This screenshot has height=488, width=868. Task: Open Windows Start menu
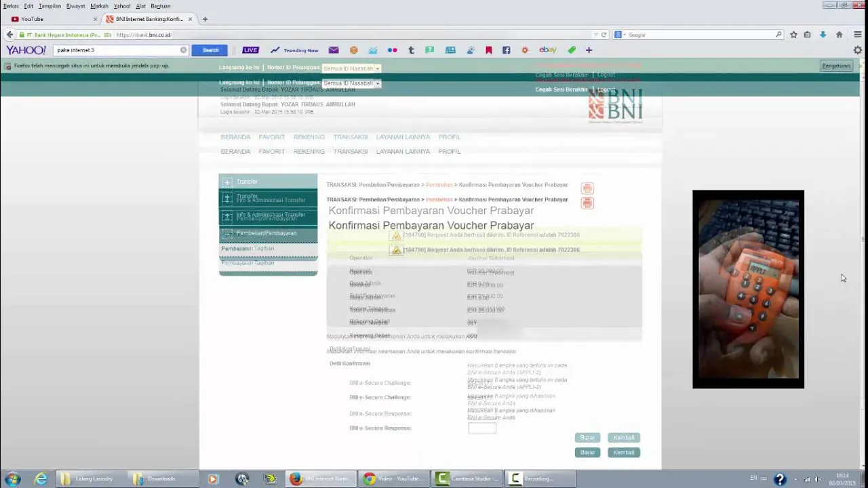[x=12, y=479]
